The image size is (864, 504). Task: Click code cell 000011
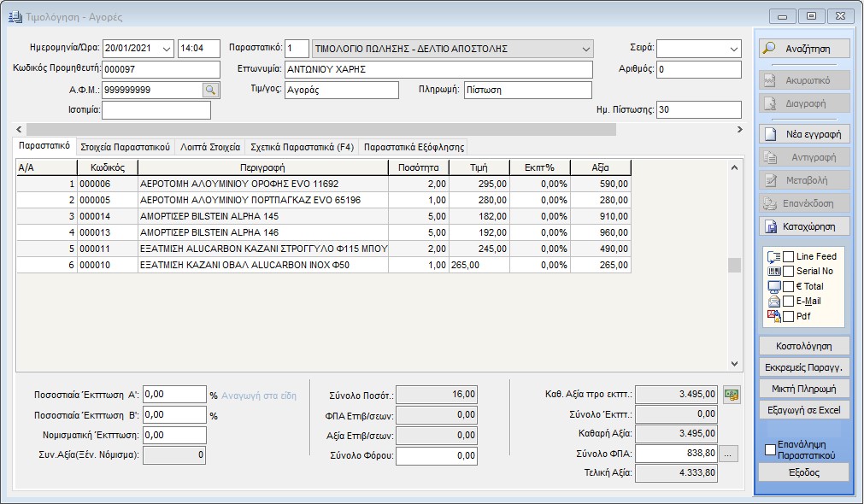pyautogui.click(x=108, y=249)
